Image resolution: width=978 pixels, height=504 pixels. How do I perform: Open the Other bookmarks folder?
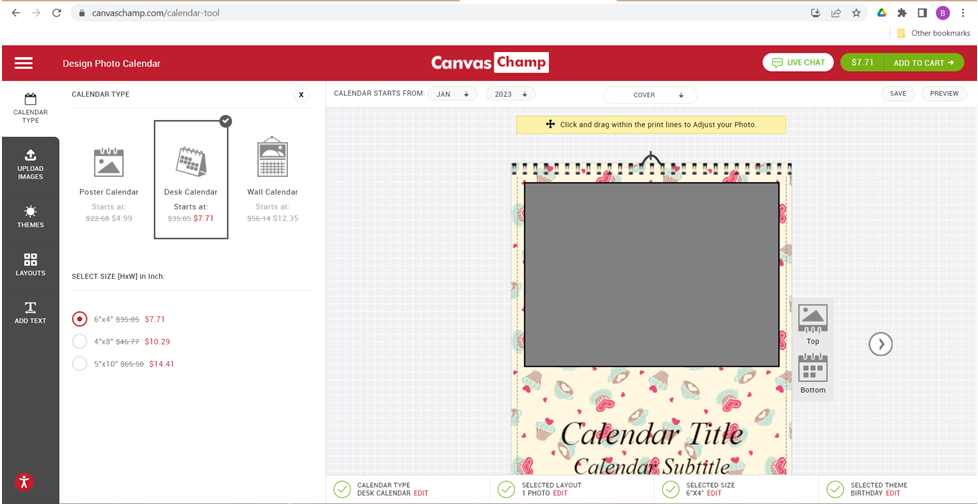(x=933, y=33)
